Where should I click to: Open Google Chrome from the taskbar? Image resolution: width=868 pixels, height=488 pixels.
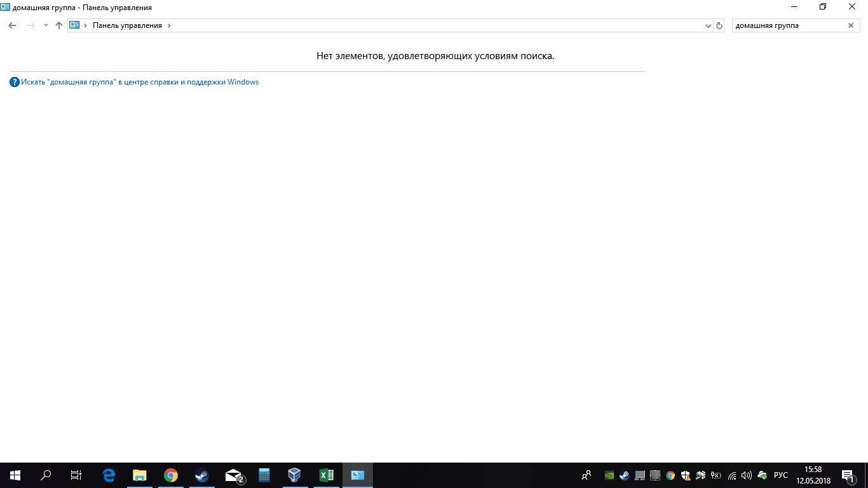(170, 475)
